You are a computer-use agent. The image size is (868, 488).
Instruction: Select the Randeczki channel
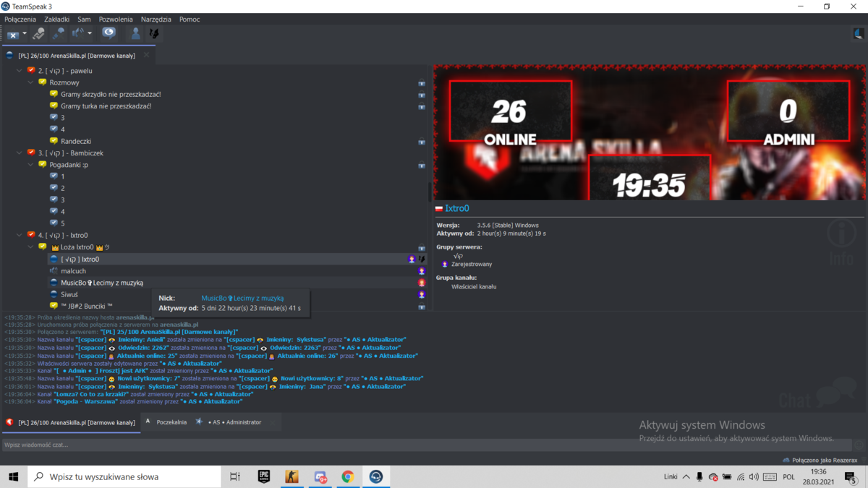pyautogui.click(x=76, y=141)
